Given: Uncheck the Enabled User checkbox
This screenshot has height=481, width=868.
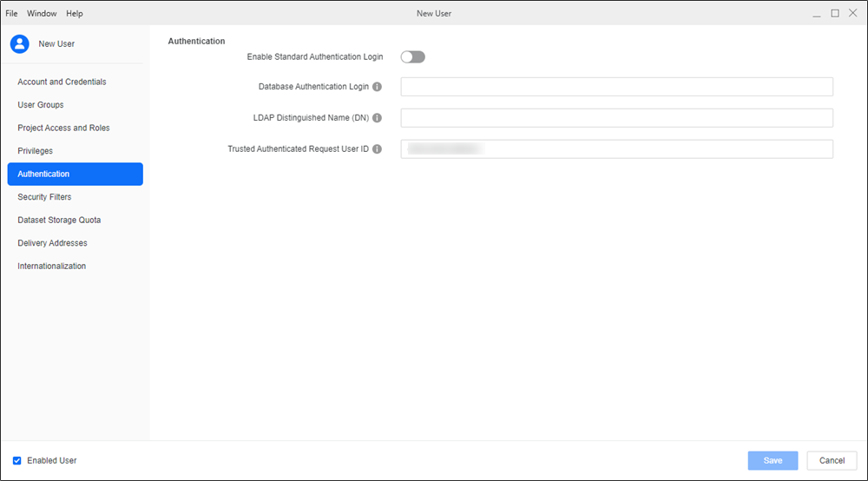Looking at the screenshot, I should pyautogui.click(x=17, y=460).
